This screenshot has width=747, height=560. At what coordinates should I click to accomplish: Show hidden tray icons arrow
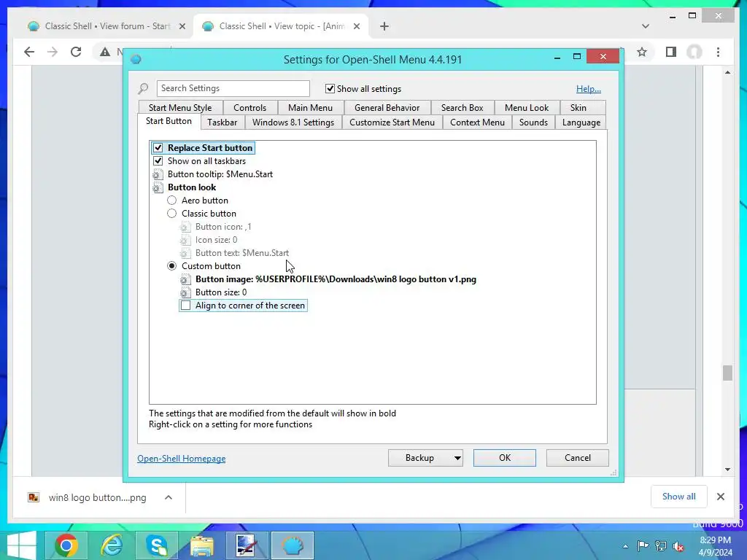625,546
